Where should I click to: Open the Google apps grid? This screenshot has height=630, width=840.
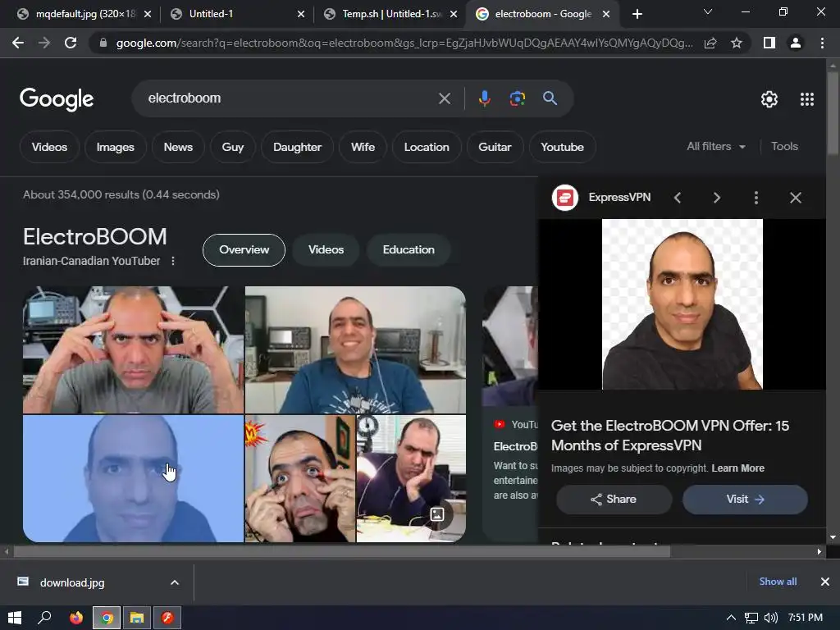[x=807, y=99]
